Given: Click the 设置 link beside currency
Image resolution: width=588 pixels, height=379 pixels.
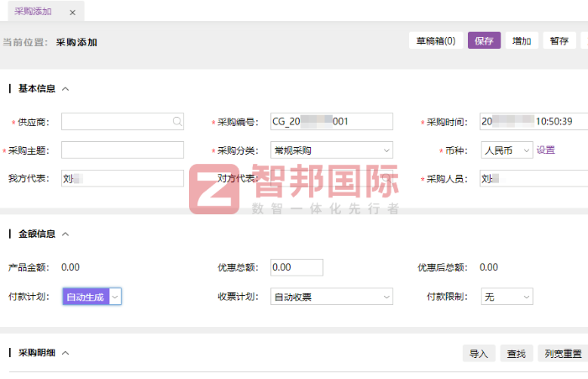Looking at the screenshot, I should point(546,150).
